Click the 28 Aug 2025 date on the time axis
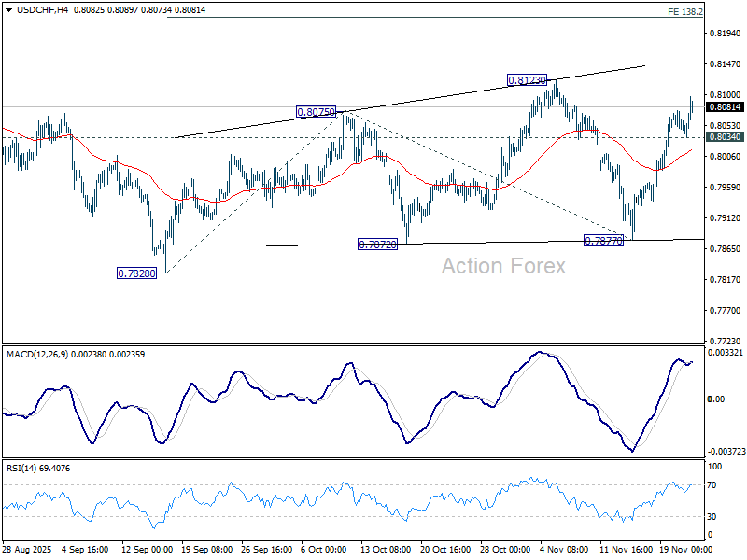Viewport: 747px width, 560px height. click(28, 551)
